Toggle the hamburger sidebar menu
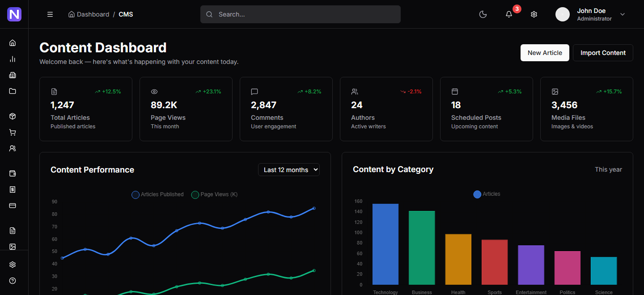This screenshot has height=295, width=644. point(50,14)
